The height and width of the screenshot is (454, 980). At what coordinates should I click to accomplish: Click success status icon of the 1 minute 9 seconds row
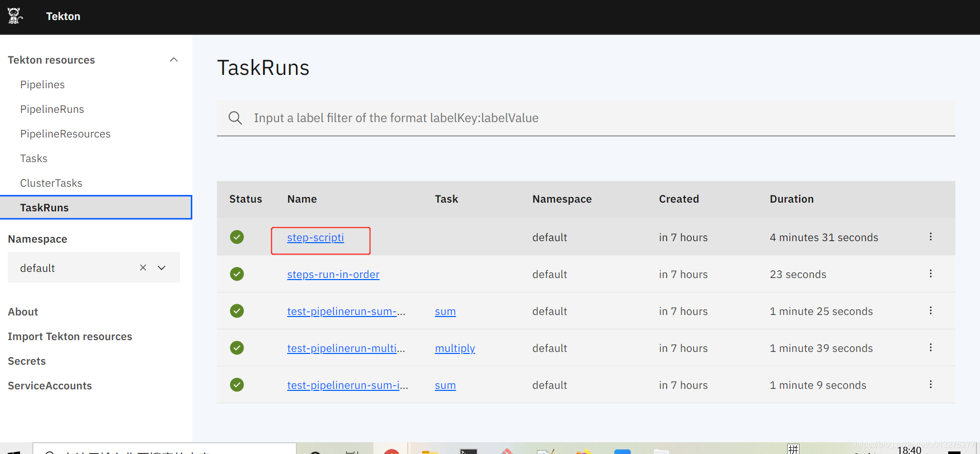(x=237, y=385)
